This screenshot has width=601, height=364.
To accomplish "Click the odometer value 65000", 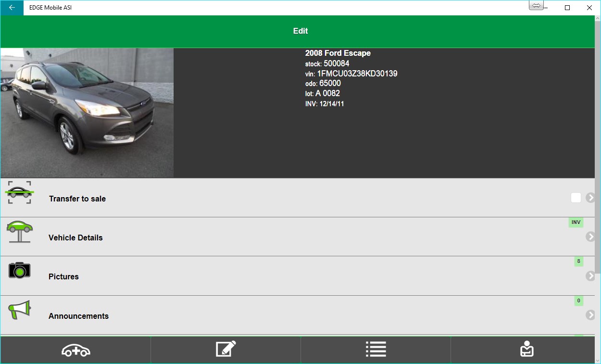I will pyautogui.click(x=330, y=83).
